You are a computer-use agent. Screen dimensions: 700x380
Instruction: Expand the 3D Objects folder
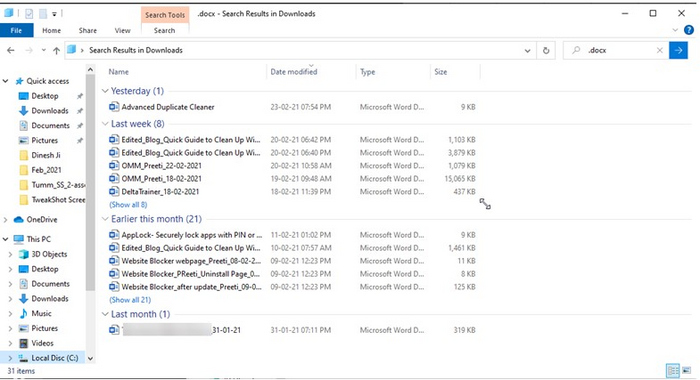pos(10,254)
